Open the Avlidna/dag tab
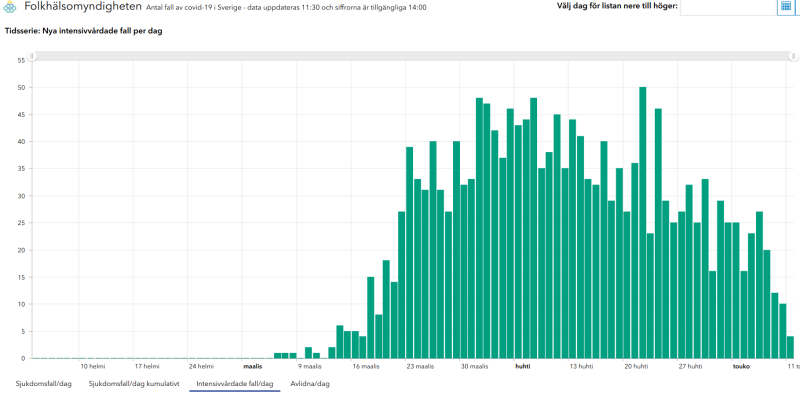The height and width of the screenshot is (393, 800). tap(310, 384)
